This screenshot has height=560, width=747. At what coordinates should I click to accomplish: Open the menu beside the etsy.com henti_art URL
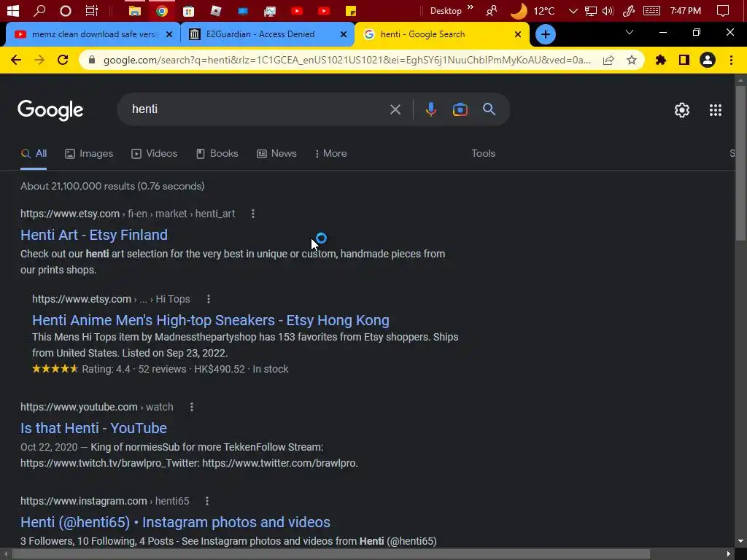pyautogui.click(x=253, y=214)
